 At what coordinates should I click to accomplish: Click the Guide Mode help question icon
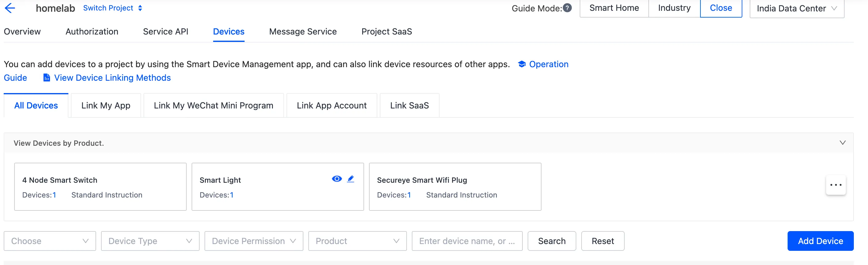click(x=567, y=8)
